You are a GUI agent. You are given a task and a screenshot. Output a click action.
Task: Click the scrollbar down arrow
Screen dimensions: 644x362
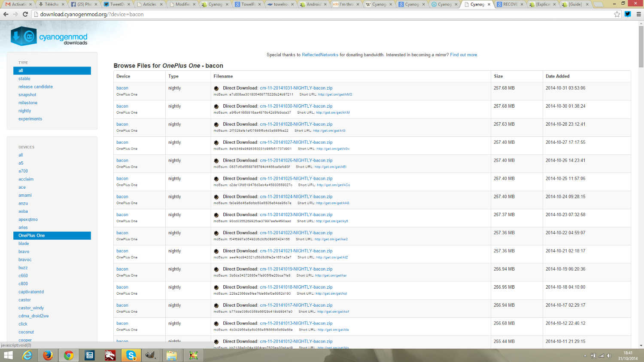pos(641,345)
